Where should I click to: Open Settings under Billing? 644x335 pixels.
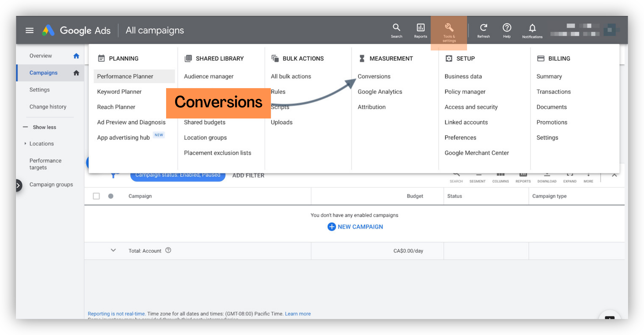(x=547, y=138)
